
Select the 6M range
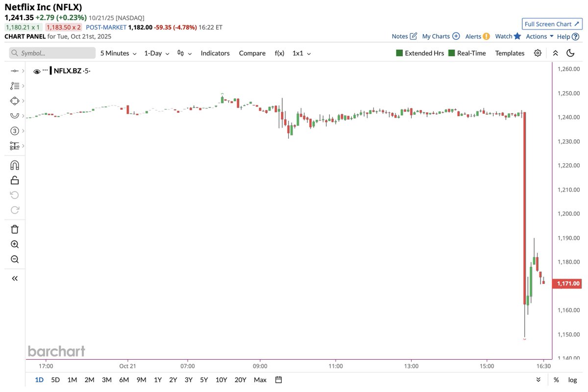[124, 380]
